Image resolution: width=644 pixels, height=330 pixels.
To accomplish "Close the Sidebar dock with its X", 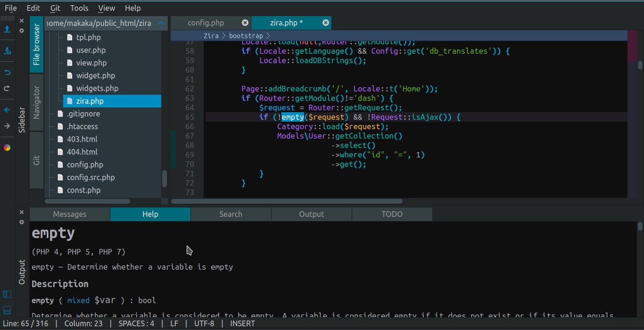I will pos(22,21).
